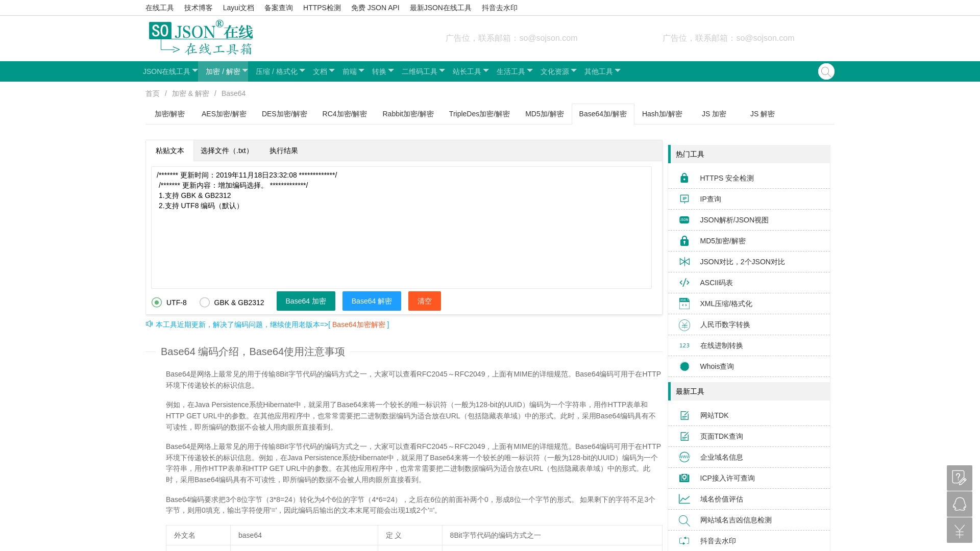Click inside the paste text area
This screenshot has height=551, width=980.
tap(401, 245)
